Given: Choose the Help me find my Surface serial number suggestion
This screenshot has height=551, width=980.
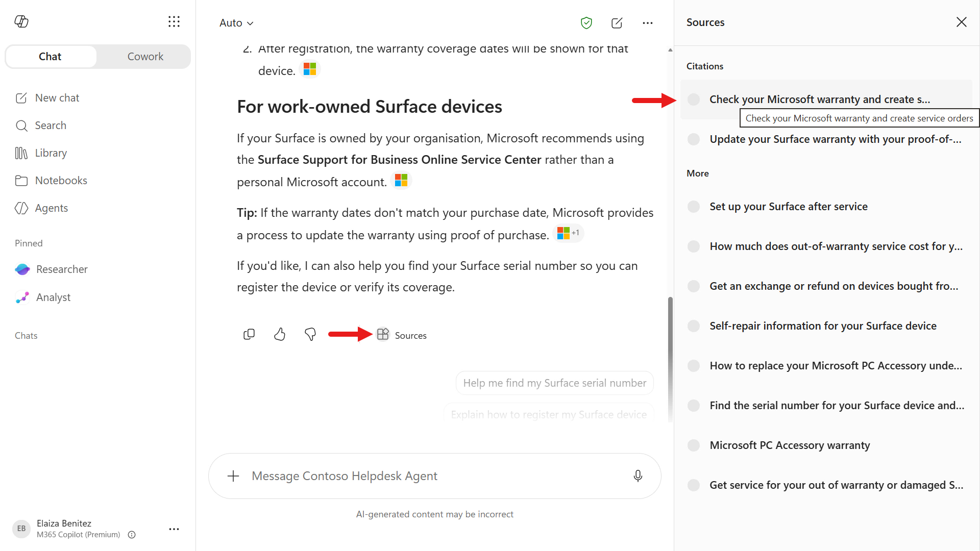Looking at the screenshot, I should tap(555, 383).
